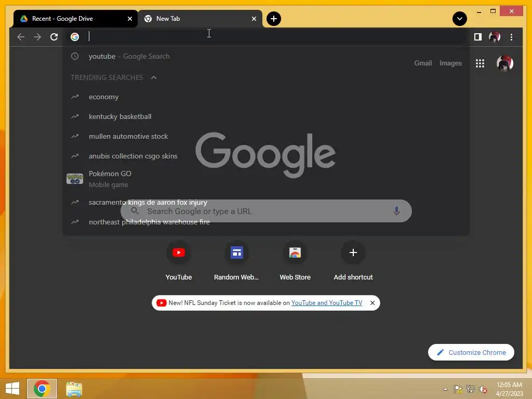Open the tab search down-arrow button
The height and width of the screenshot is (399, 532).
[460, 19]
